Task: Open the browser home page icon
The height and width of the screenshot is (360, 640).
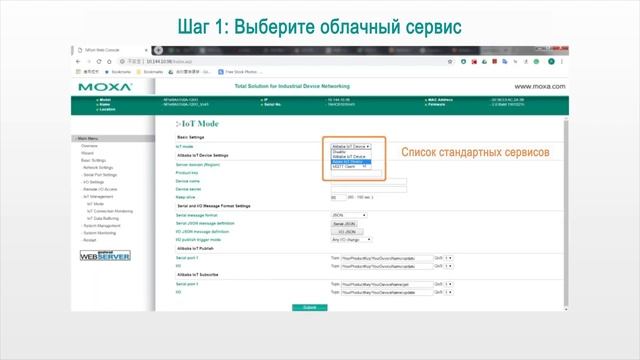Action: (109, 62)
